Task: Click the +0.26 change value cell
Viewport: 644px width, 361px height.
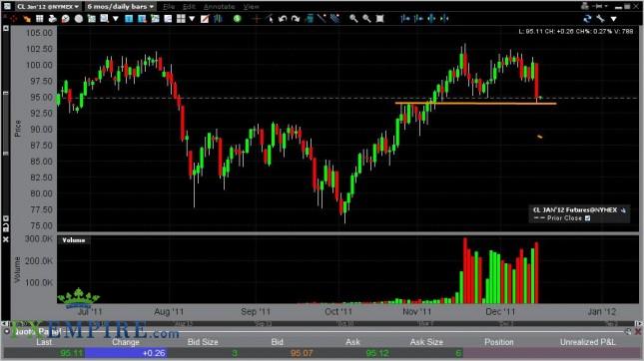Action: click(126, 353)
